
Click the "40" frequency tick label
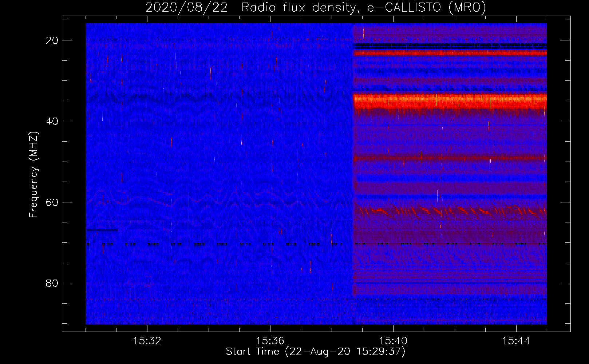(52, 121)
